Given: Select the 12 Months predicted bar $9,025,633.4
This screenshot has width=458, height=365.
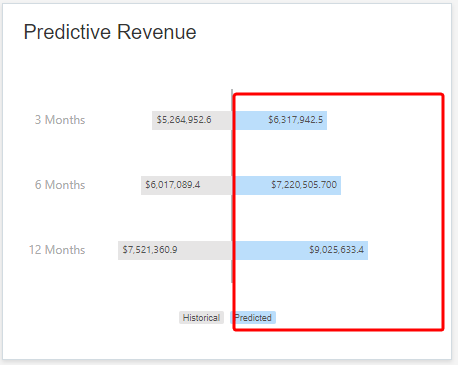Looking at the screenshot, I should [300, 250].
